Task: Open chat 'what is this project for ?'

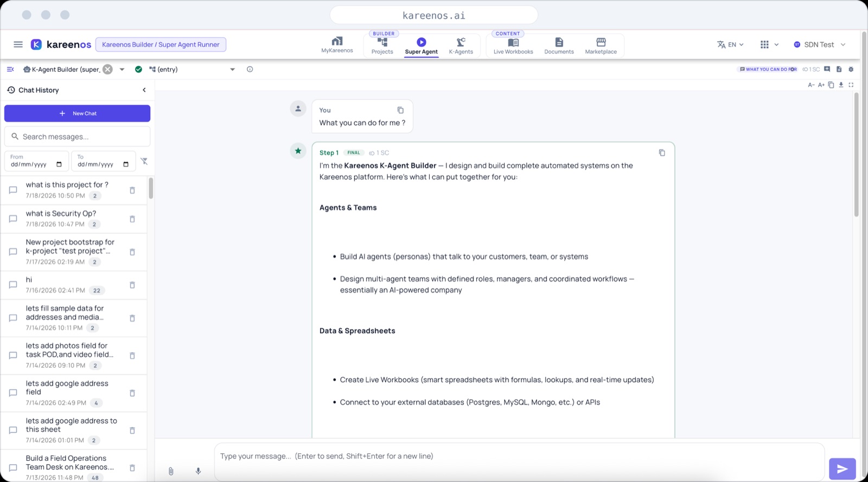Action: [73, 190]
